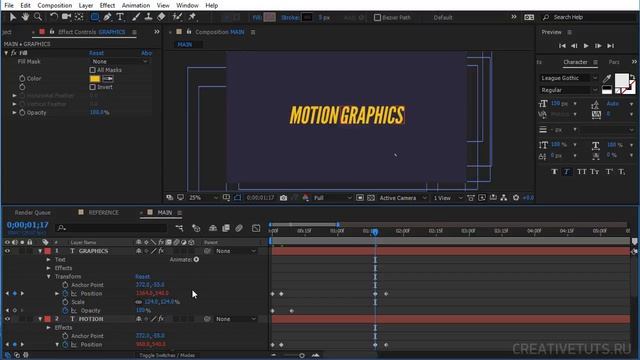Image resolution: width=640 pixels, height=360 pixels.
Task: Click the timeline current time indicator
Action: pyautogui.click(x=375, y=232)
